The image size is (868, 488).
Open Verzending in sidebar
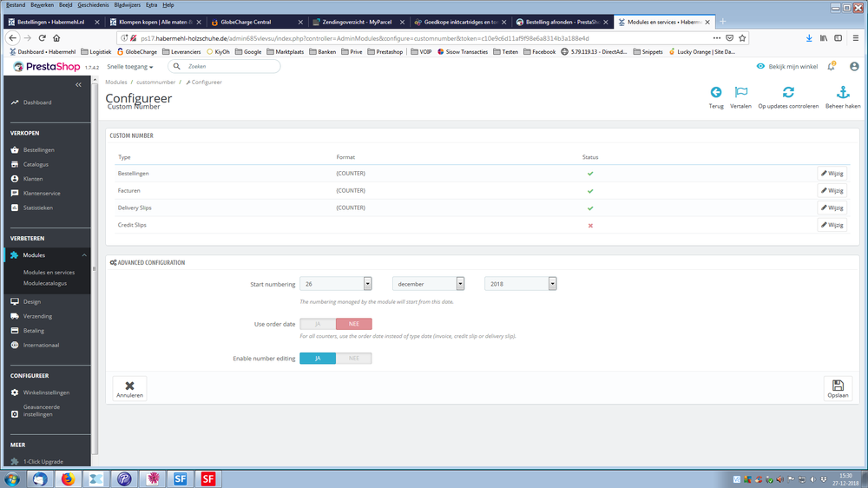click(37, 316)
